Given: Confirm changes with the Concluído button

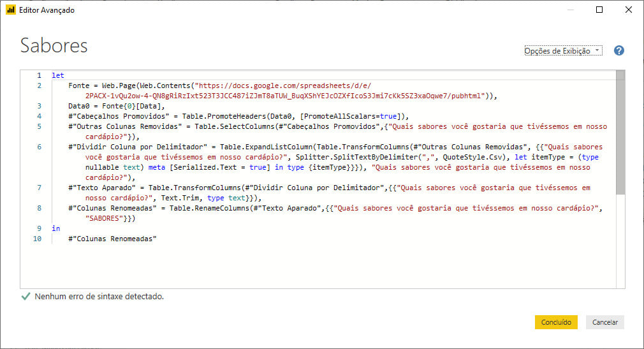Looking at the screenshot, I should (x=556, y=322).
